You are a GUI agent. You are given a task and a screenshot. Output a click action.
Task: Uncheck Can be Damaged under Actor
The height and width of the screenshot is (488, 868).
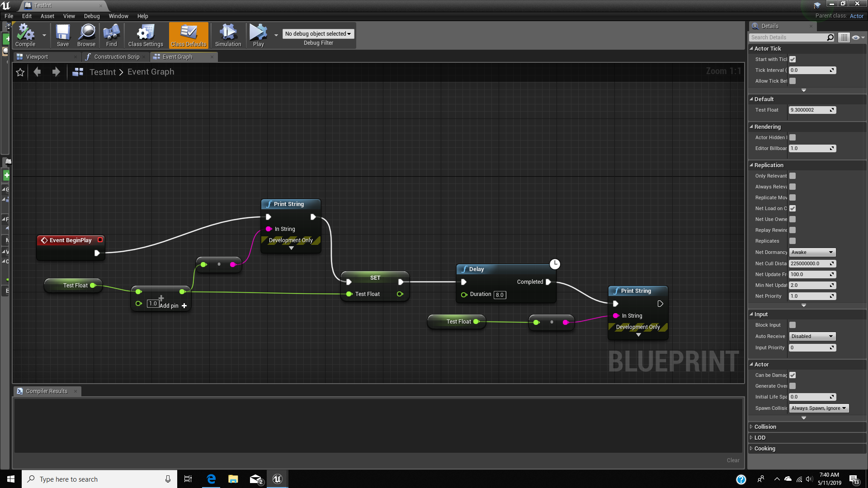(x=792, y=375)
